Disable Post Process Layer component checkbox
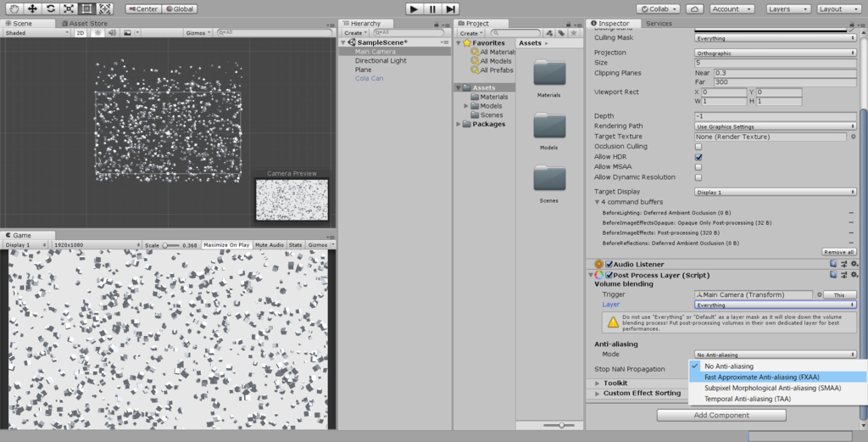868x442 pixels. click(x=609, y=275)
